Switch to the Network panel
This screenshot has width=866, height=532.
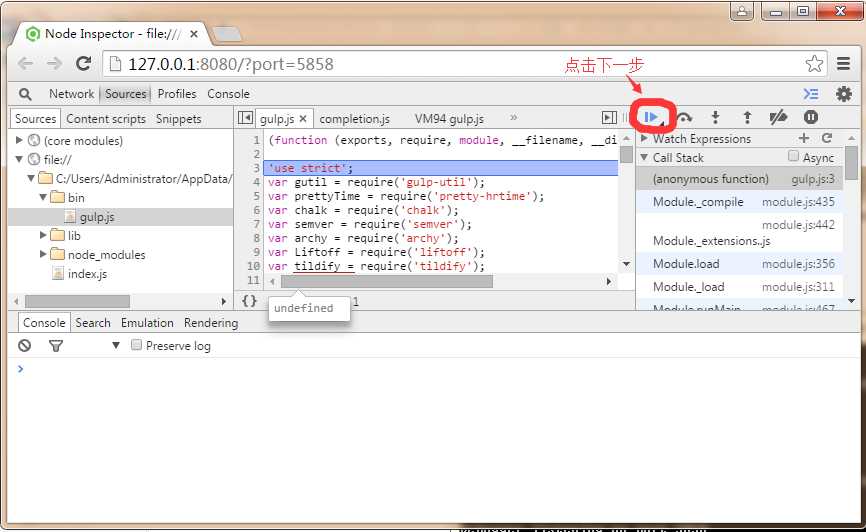pyautogui.click(x=71, y=94)
